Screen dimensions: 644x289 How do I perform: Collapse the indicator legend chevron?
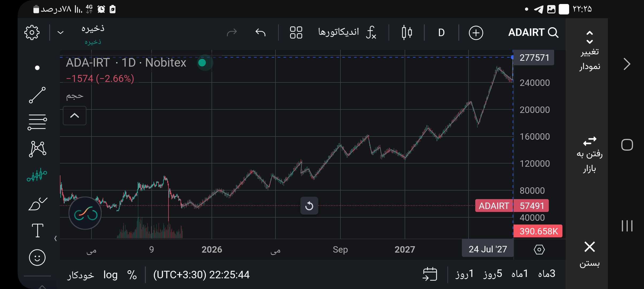[x=75, y=116]
